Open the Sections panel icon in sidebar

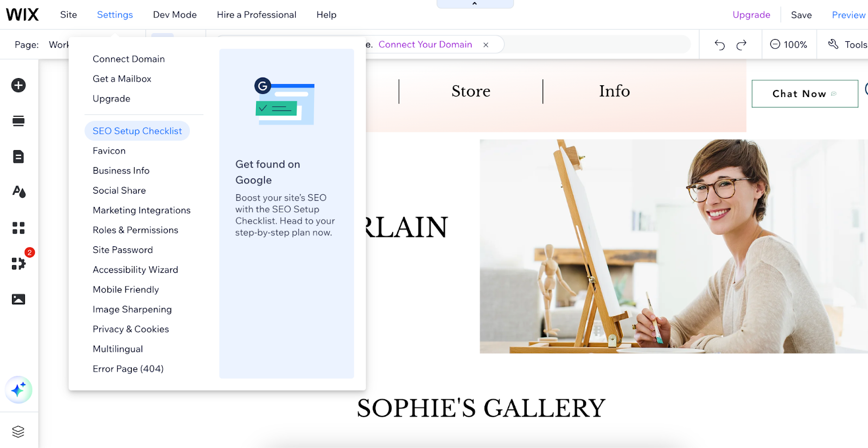(x=18, y=121)
